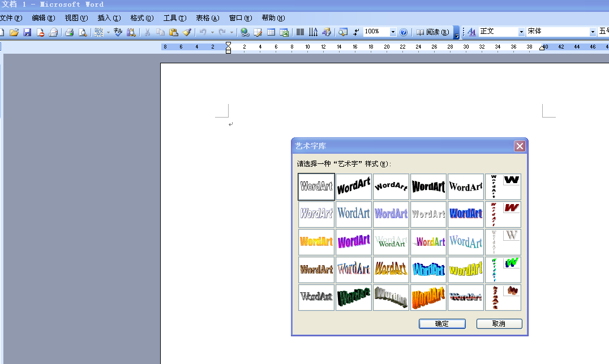Choose the magenta wavy WordArt style
This screenshot has width=609, height=364.
[x=354, y=242]
